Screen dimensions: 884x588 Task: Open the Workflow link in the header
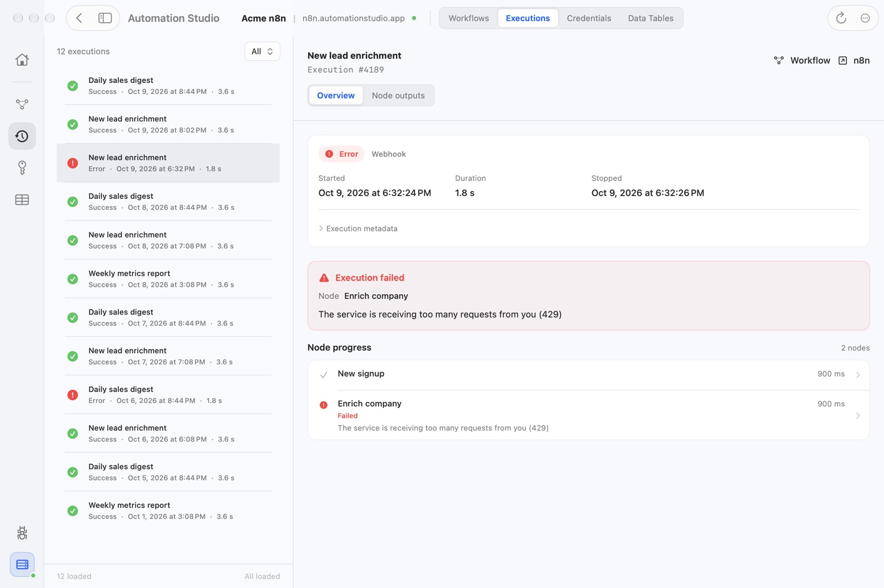click(x=802, y=61)
